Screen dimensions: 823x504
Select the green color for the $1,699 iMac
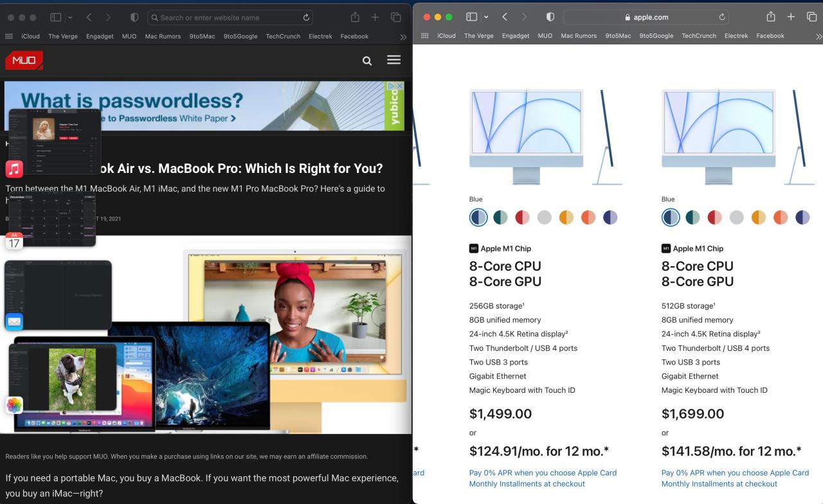[x=692, y=217]
